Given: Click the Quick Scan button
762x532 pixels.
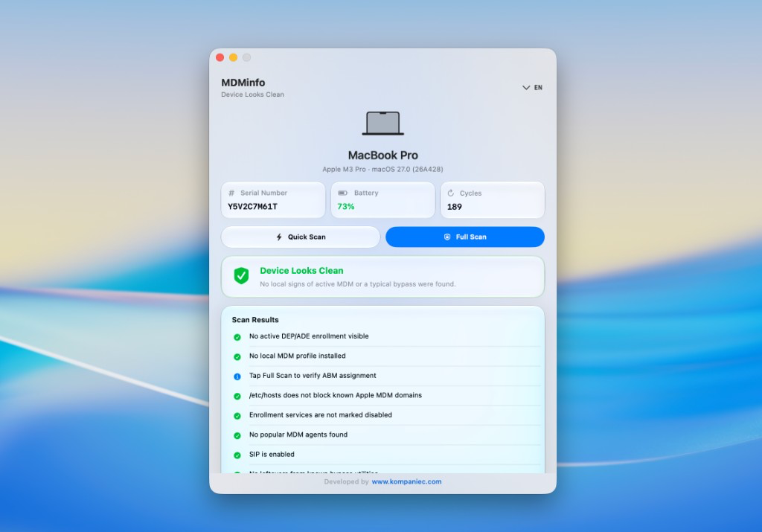Looking at the screenshot, I should coord(301,237).
